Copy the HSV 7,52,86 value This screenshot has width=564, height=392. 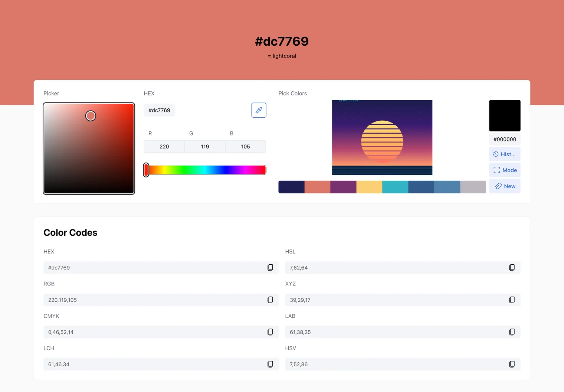pos(512,364)
